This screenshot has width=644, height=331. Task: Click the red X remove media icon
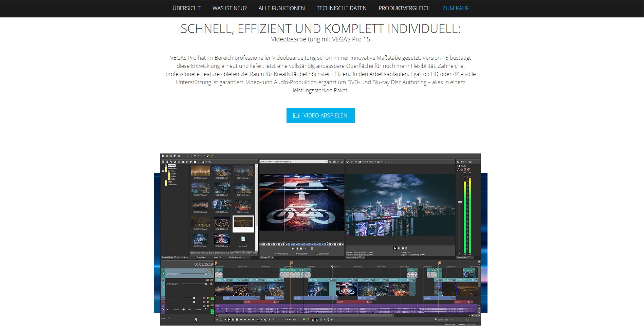[179, 162]
